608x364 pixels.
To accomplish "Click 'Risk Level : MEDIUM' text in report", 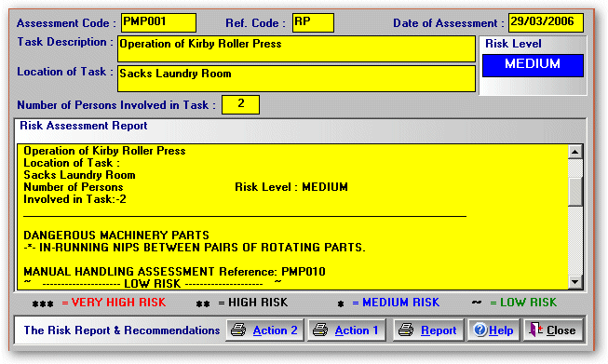I will pos(291,187).
